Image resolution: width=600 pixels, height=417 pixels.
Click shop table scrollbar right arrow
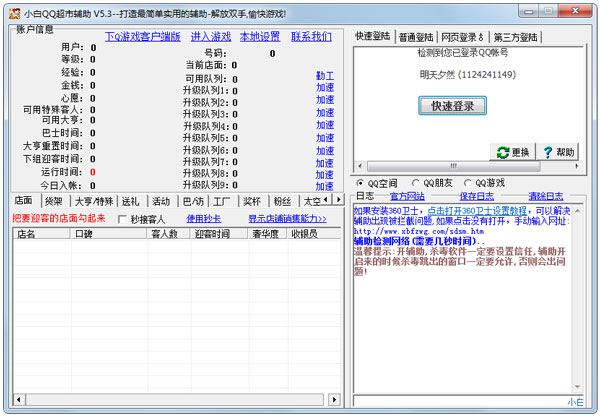point(334,400)
